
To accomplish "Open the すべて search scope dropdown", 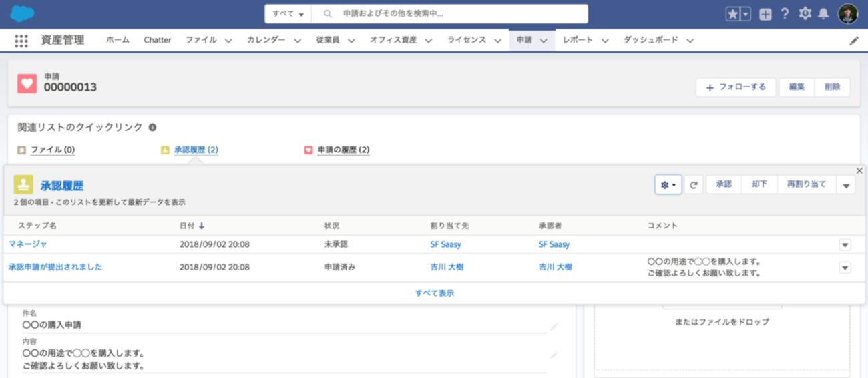I will pyautogui.click(x=288, y=14).
